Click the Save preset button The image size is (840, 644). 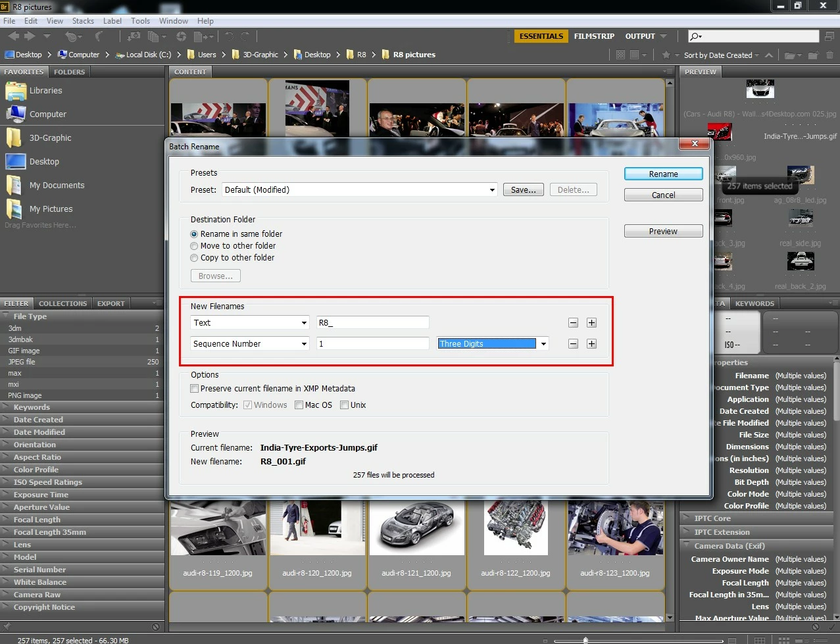[524, 189]
